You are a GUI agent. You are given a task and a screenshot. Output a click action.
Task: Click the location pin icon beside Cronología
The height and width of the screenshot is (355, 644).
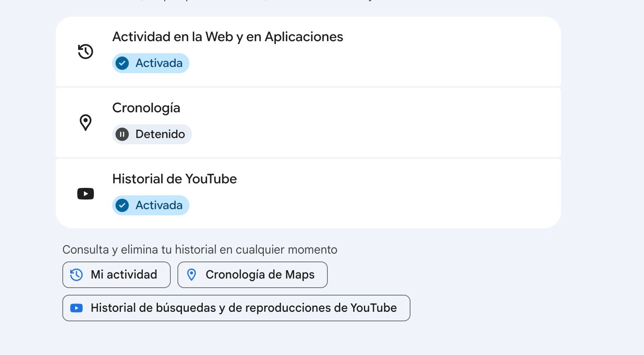click(x=86, y=123)
